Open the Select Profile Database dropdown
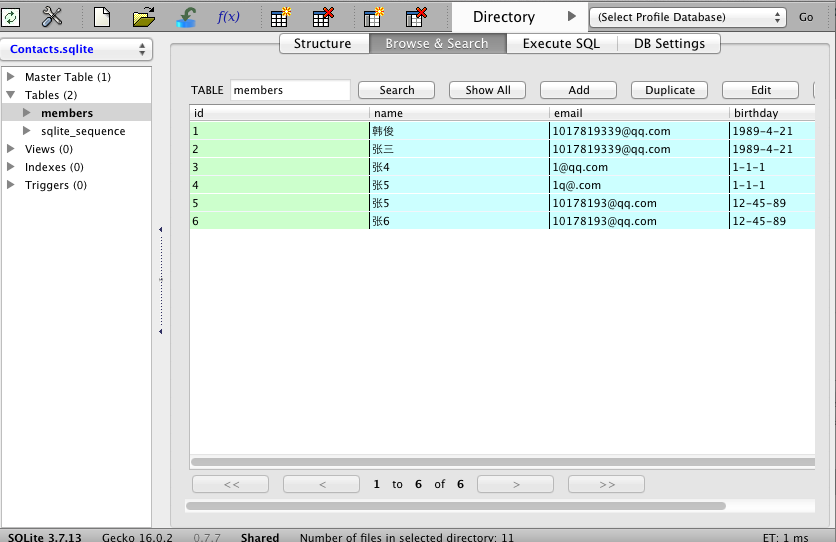This screenshot has width=836, height=542. [688, 17]
